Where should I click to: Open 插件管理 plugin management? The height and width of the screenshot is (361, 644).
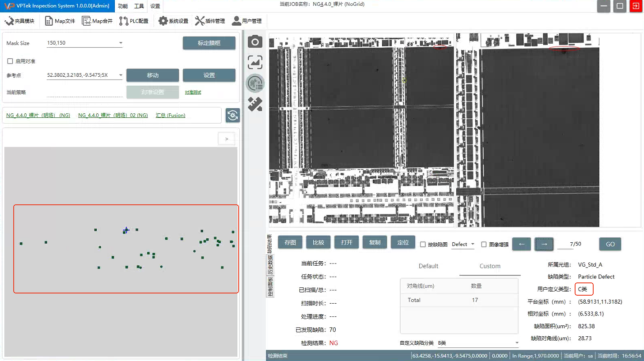click(x=210, y=21)
